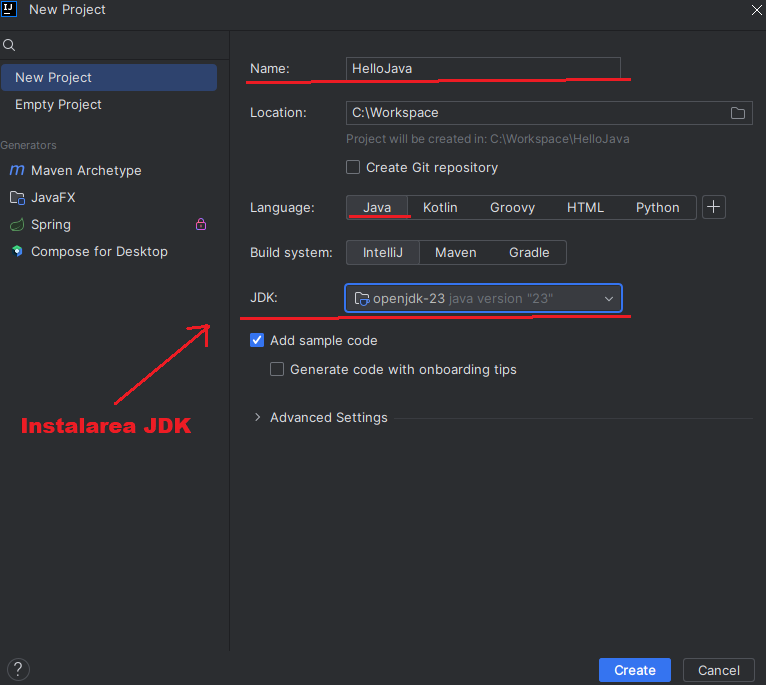Click the Name: label

coord(270,68)
